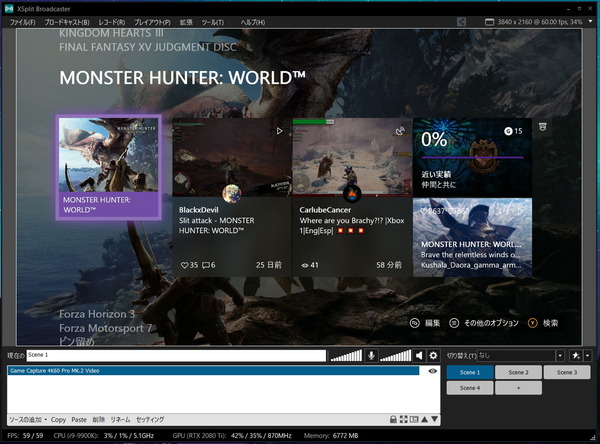Click KINGDOM HEARTS III entry
600x444 pixels.
(x=111, y=33)
